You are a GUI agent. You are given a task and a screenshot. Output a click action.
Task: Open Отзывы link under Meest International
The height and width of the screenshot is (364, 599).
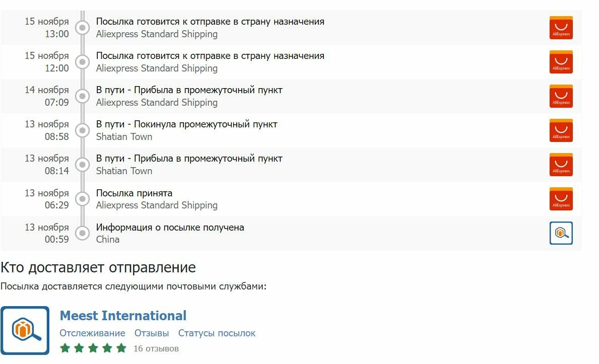[151, 333]
